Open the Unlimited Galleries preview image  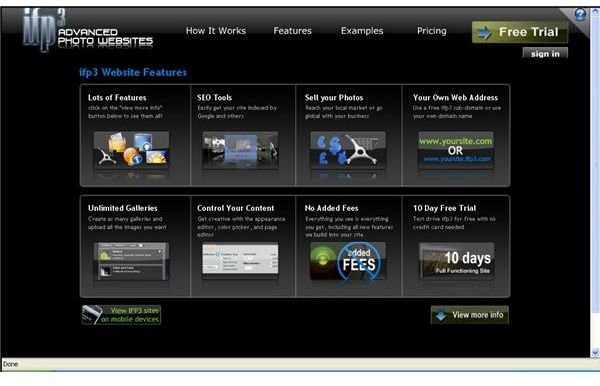coord(131,261)
